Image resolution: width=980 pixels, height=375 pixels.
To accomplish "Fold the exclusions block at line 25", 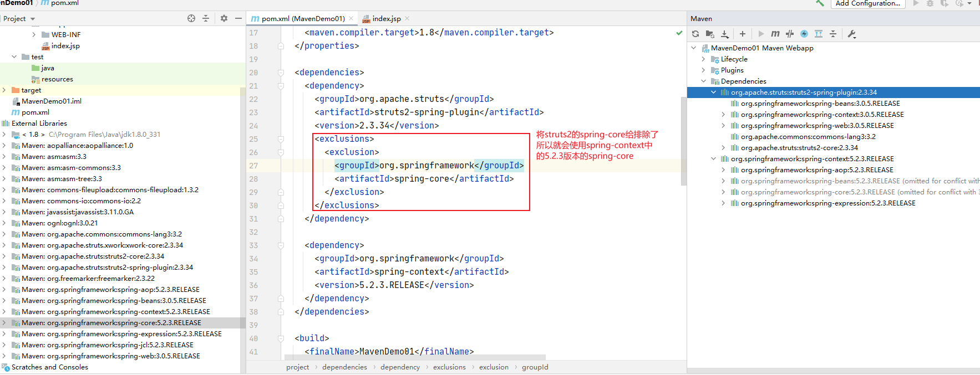I will tap(281, 139).
